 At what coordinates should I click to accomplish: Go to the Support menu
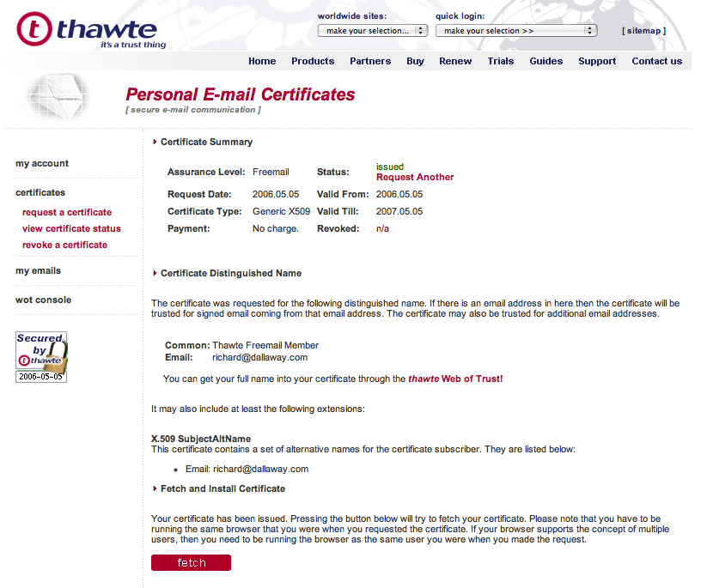(597, 61)
